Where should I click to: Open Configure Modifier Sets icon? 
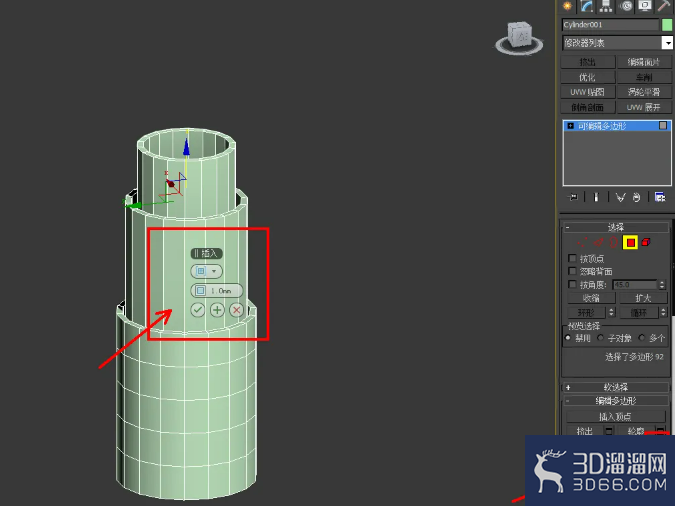pyautogui.click(x=660, y=197)
